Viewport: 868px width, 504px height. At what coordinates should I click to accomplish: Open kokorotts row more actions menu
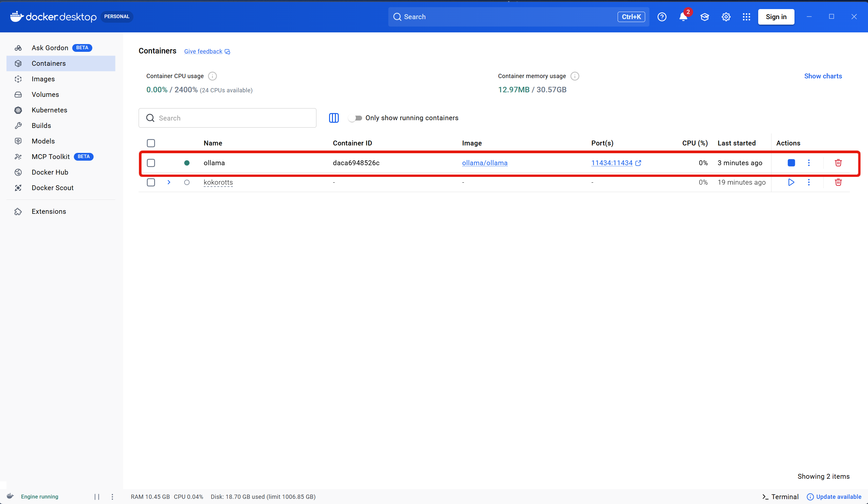click(x=809, y=182)
